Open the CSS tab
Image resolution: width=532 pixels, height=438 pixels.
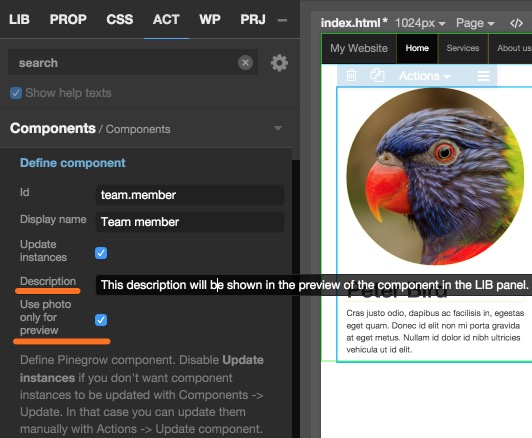coord(119,19)
